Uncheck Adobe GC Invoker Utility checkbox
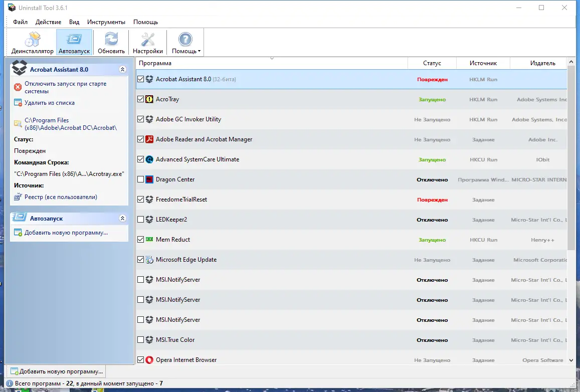580x392 pixels. 140,119
